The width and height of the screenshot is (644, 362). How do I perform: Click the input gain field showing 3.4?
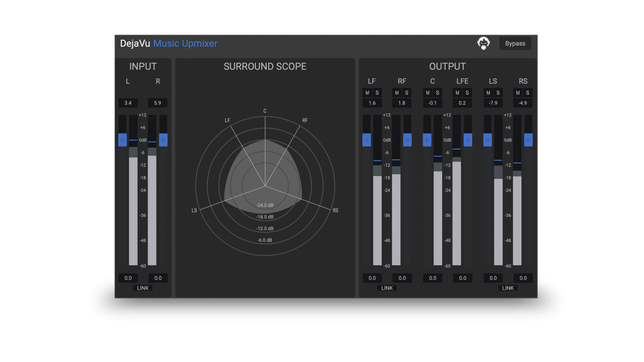point(128,102)
